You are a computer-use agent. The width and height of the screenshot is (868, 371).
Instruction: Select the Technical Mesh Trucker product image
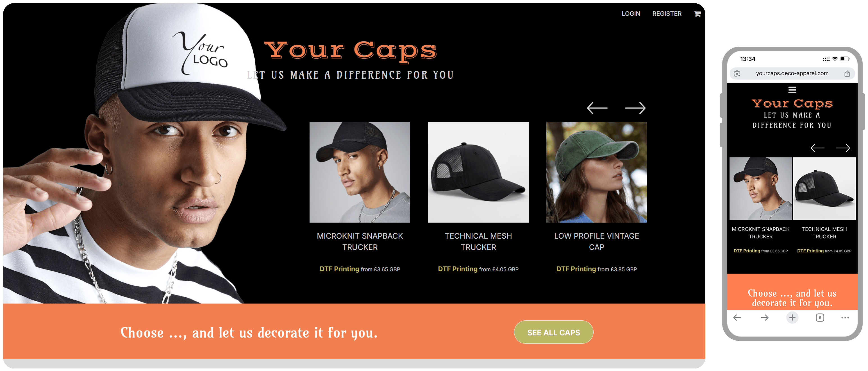[478, 172]
